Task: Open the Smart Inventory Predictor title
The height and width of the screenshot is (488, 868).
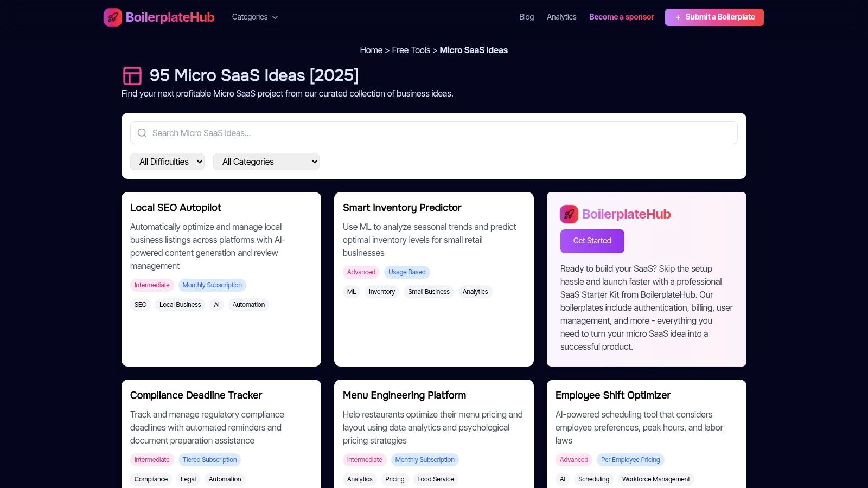Action: (x=402, y=208)
